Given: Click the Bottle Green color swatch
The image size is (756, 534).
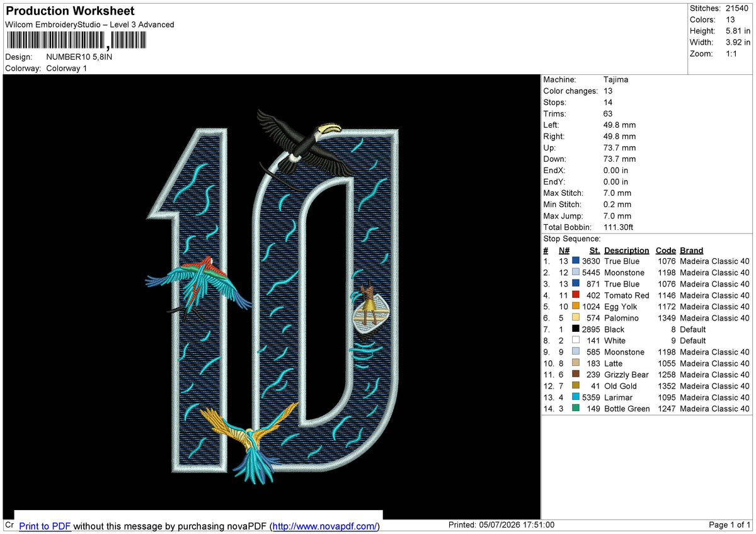Looking at the screenshot, I should (x=576, y=408).
